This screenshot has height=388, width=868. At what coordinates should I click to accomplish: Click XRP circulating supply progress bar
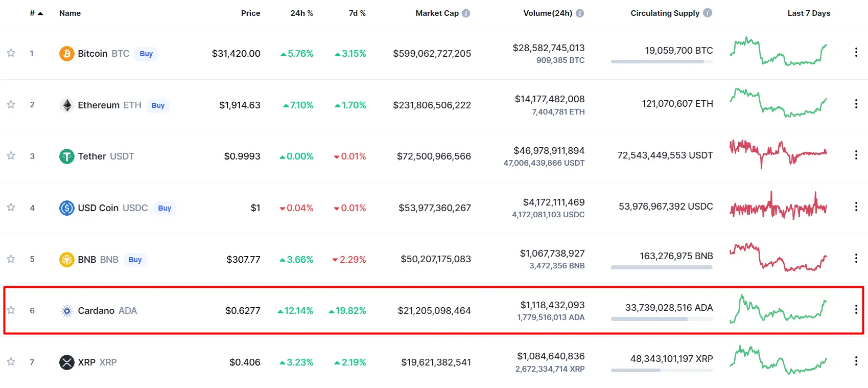point(662,370)
